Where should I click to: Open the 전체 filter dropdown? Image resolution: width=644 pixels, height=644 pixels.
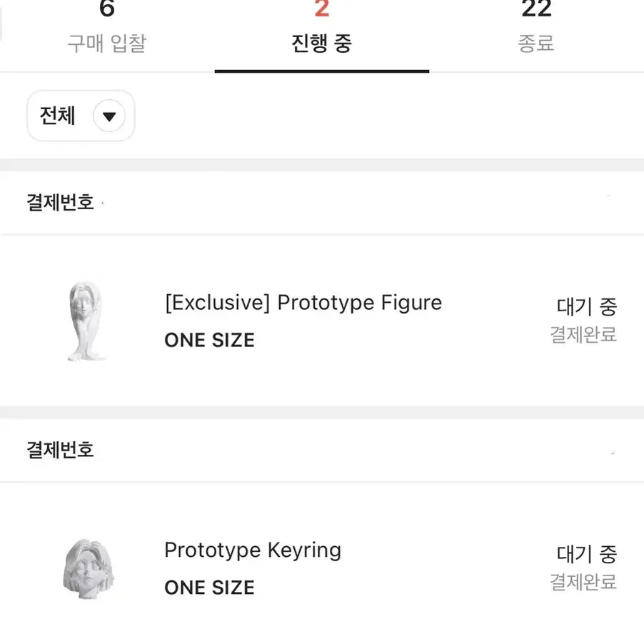[x=81, y=116]
